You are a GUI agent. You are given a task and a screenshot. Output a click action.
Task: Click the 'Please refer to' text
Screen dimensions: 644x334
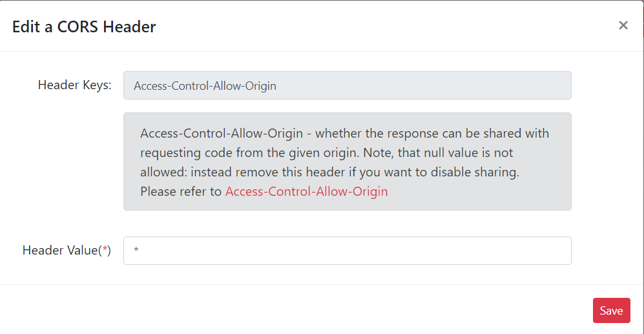pos(181,192)
